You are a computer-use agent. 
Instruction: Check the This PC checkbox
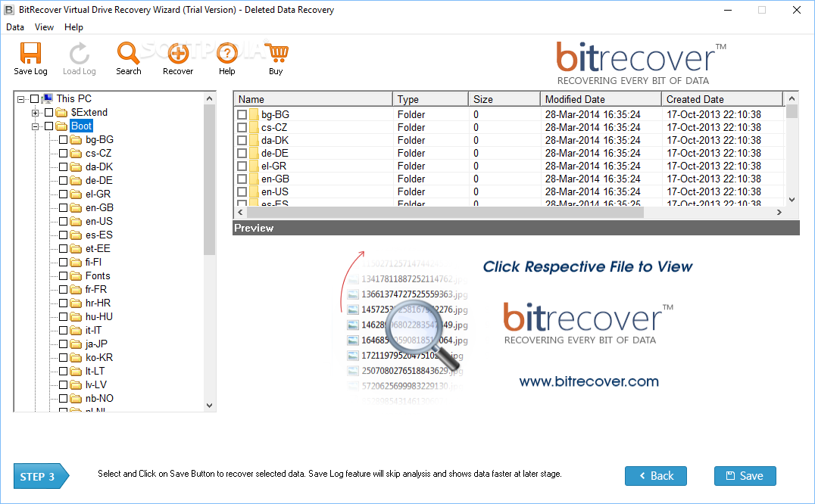(34, 98)
